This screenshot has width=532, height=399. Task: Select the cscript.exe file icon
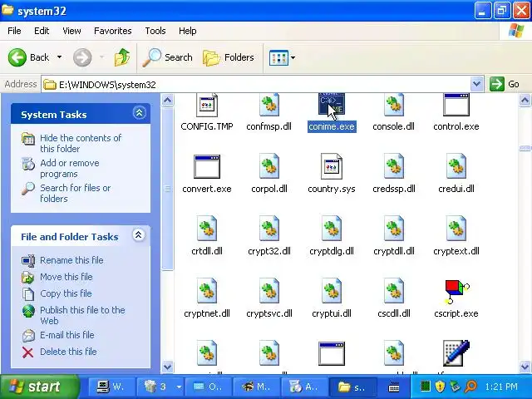click(x=456, y=292)
